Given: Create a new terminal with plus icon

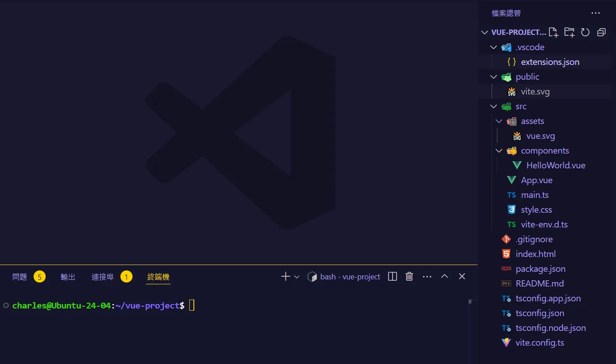Looking at the screenshot, I should [286, 277].
